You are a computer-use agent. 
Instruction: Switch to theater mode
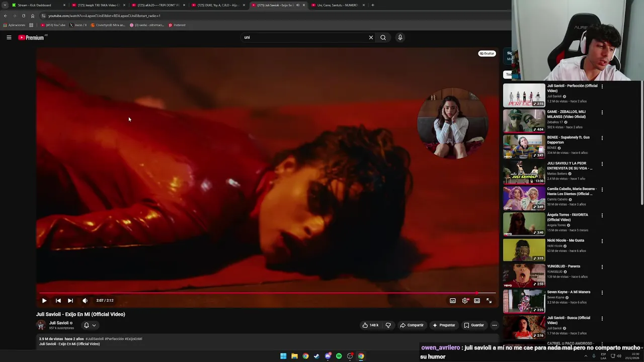click(477, 301)
